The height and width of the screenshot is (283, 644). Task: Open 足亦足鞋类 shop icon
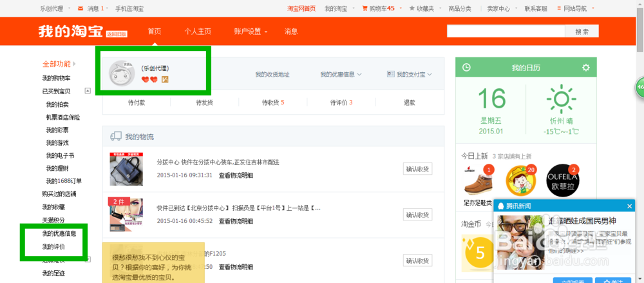click(478, 181)
